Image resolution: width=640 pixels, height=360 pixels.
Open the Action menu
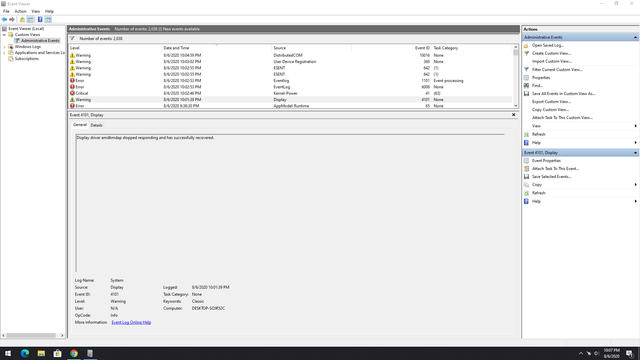(x=20, y=11)
